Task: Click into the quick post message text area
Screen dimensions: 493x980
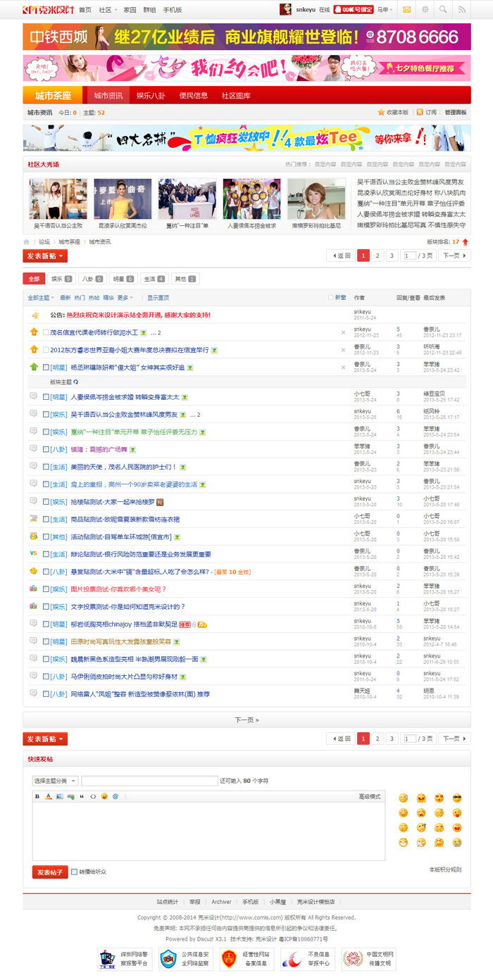Action: tap(208, 831)
